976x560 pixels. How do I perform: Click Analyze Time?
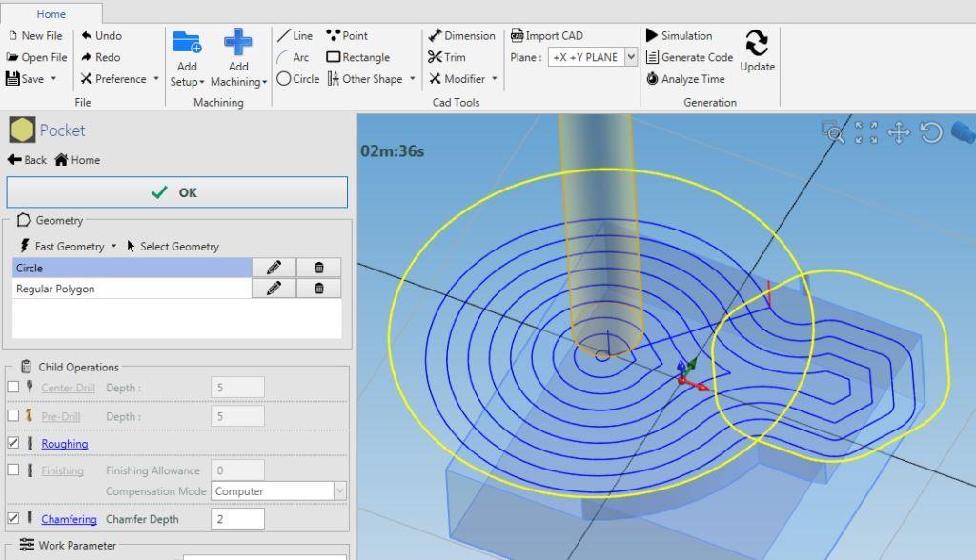685,79
